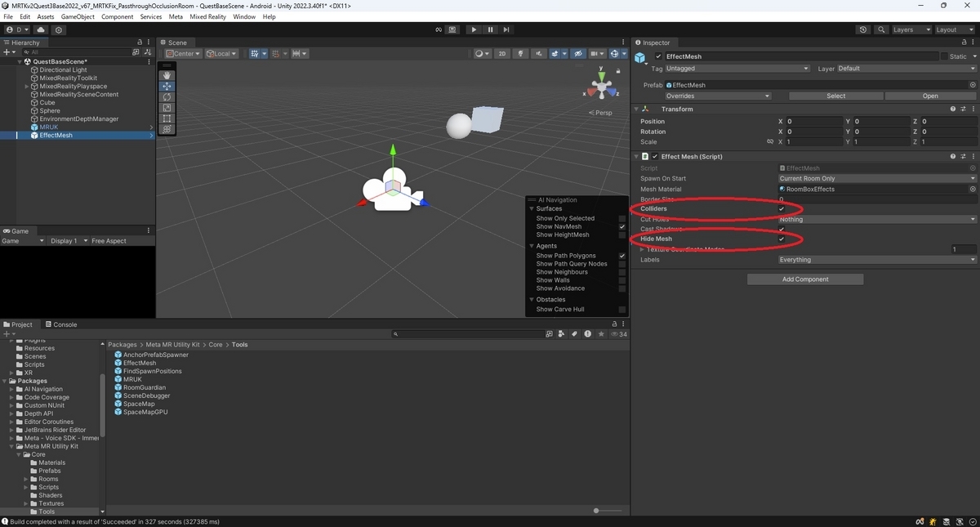Toggle EffectMesh active checkbox in Inspector

[658, 56]
